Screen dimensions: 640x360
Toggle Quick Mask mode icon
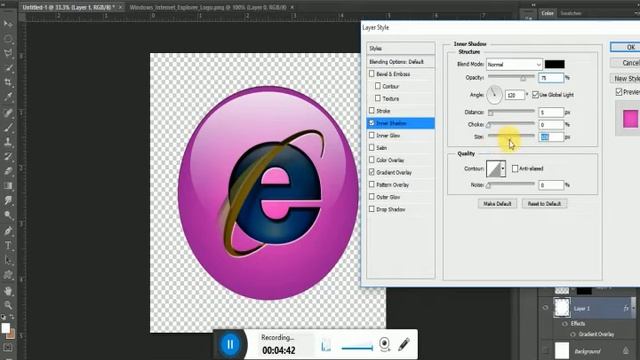8,348
